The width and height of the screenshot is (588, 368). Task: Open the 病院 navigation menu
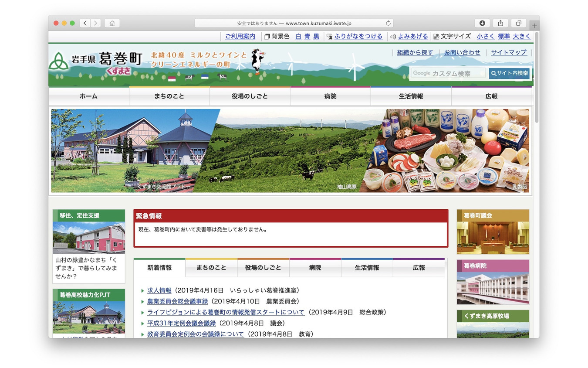click(x=330, y=96)
